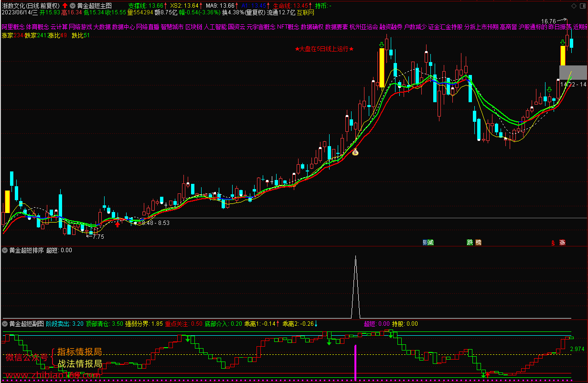Open the 涨 event marker
This screenshot has width=588, height=383.
tap(562, 243)
